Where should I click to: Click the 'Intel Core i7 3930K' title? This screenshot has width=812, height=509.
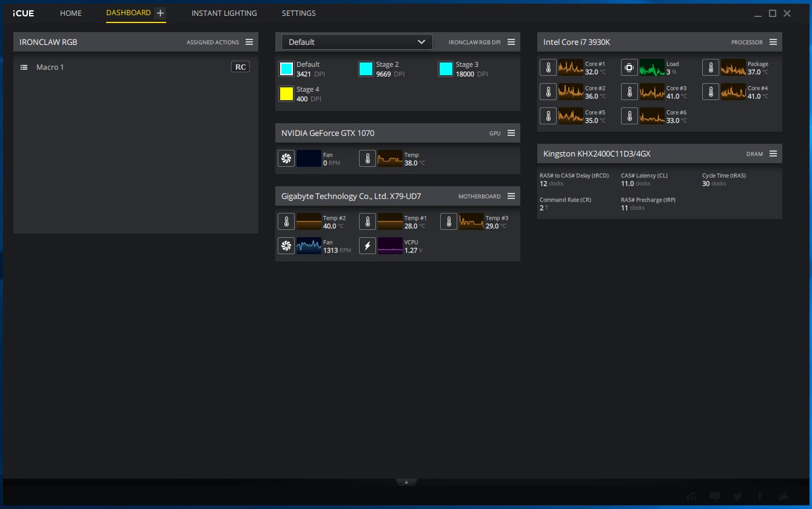tap(577, 42)
